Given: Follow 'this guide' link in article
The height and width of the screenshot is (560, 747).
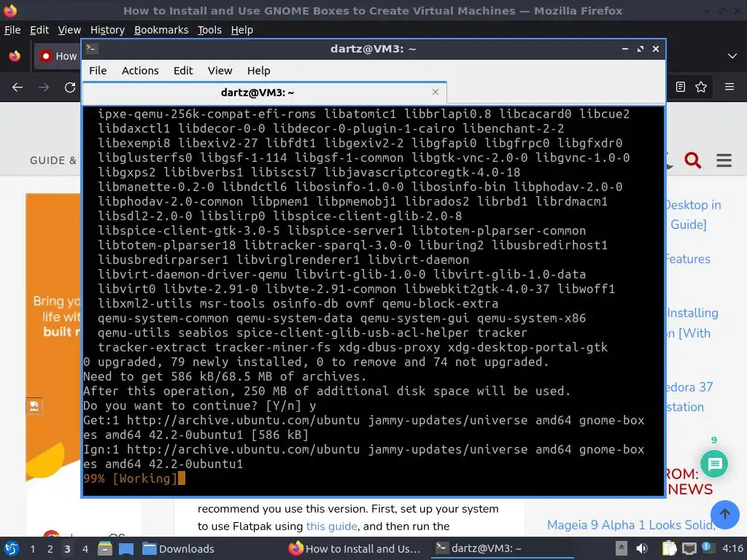Looking at the screenshot, I should pos(332,526).
